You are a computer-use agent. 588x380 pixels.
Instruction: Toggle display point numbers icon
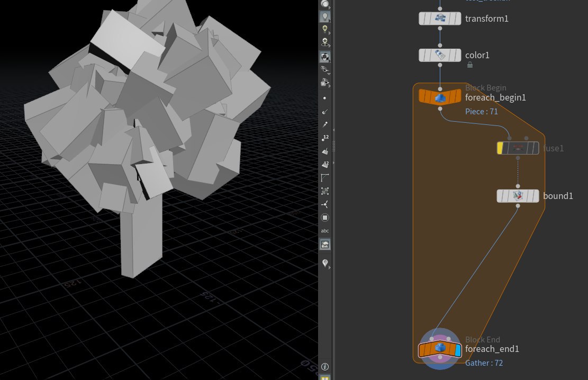325,138
